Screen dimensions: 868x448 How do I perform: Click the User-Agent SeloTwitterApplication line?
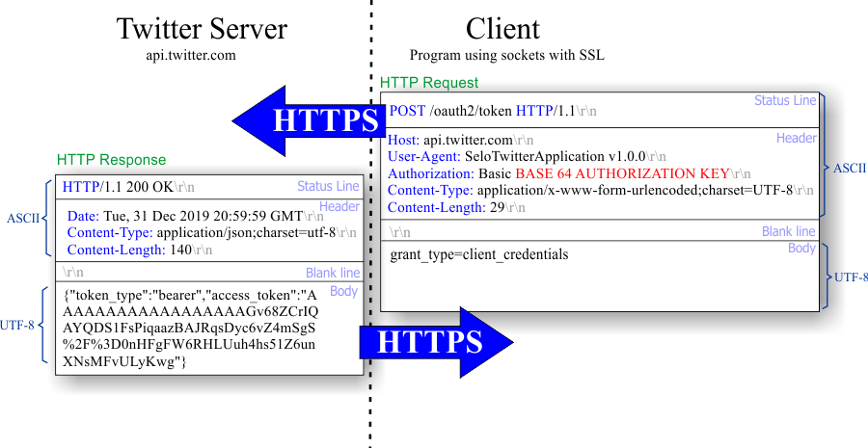click(x=527, y=156)
